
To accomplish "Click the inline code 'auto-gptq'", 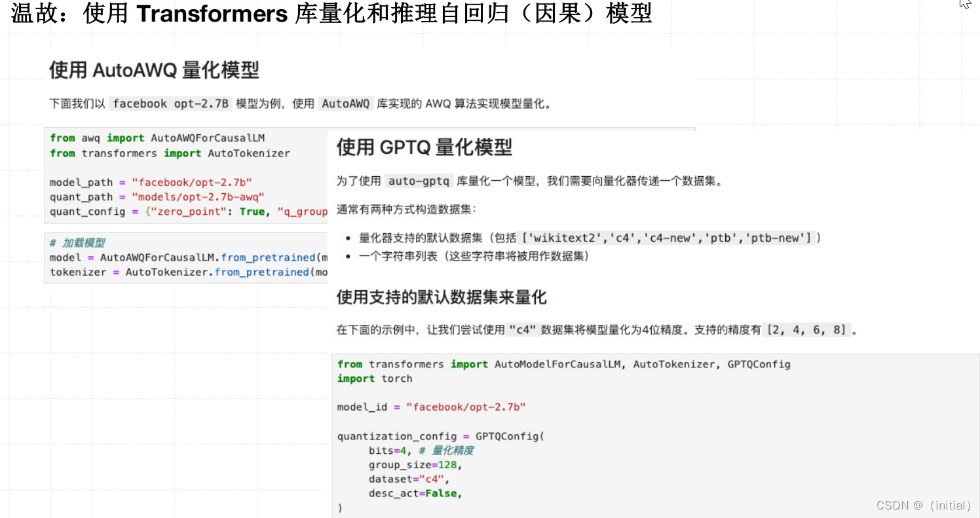I will click(419, 181).
